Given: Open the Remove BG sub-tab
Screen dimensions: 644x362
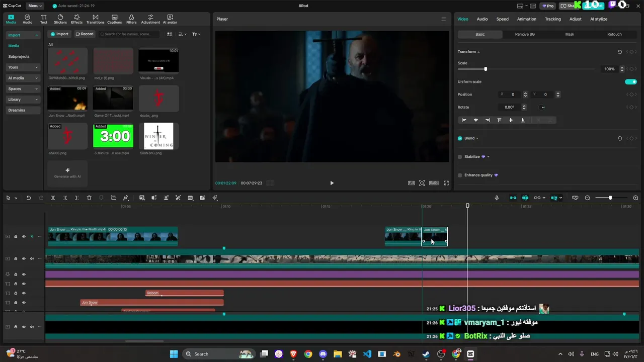Looking at the screenshot, I should click(x=525, y=34).
